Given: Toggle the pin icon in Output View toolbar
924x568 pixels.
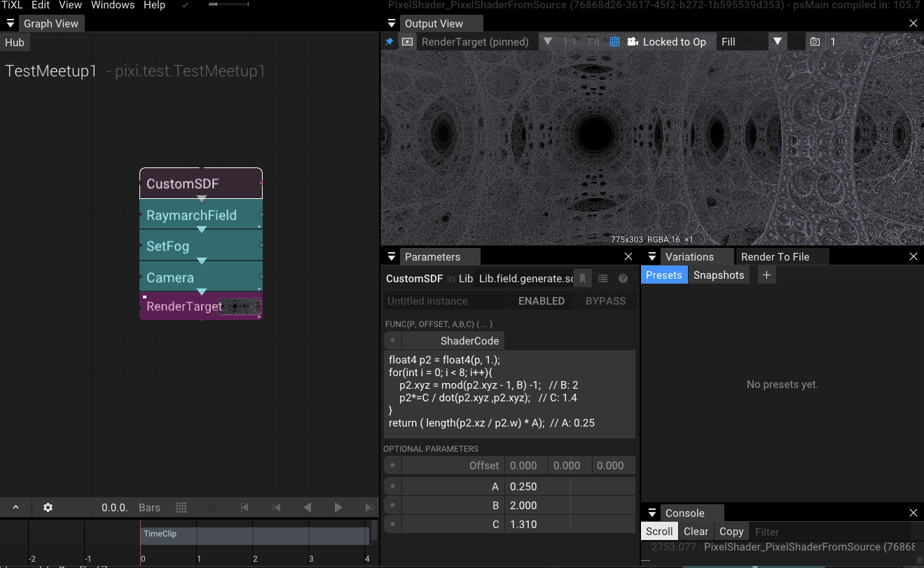Looking at the screenshot, I should 389,41.
